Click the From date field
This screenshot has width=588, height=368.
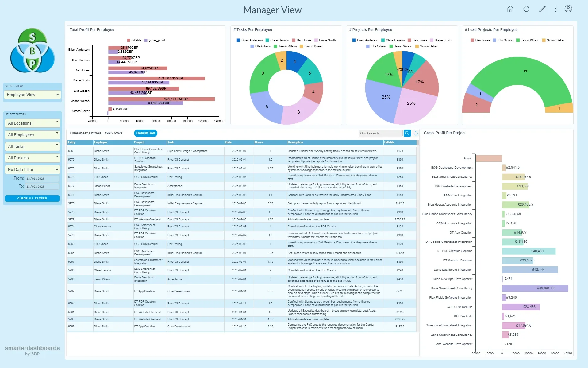pos(42,178)
